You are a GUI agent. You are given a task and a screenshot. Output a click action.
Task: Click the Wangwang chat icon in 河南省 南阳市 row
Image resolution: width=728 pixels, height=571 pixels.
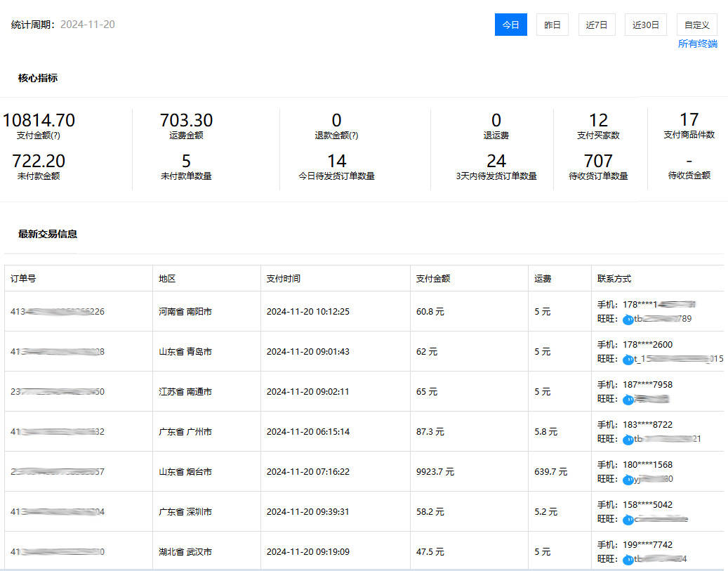click(628, 320)
